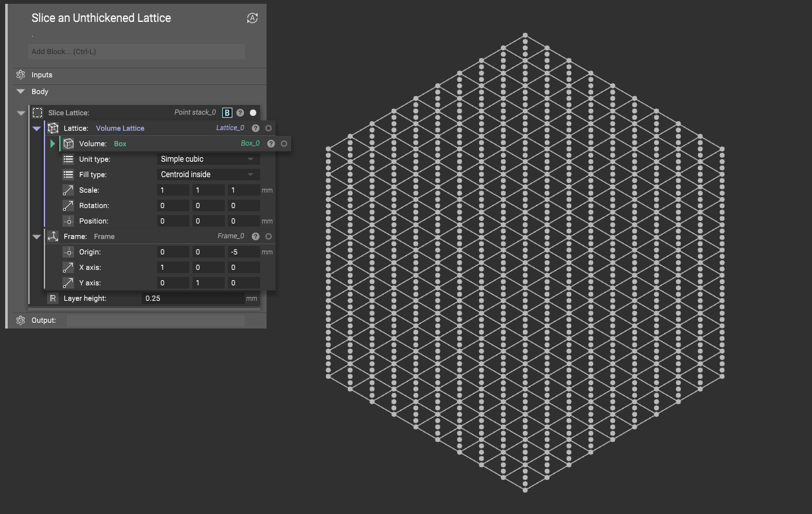Toggle the B badge on Slice Lattice
Image resolution: width=812 pixels, height=514 pixels.
[x=227, y=113]
